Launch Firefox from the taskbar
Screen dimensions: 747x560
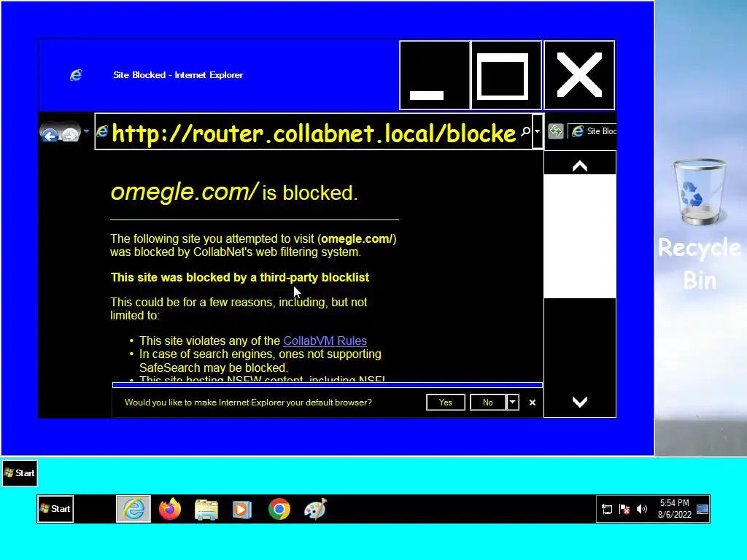tap(170, 509)
